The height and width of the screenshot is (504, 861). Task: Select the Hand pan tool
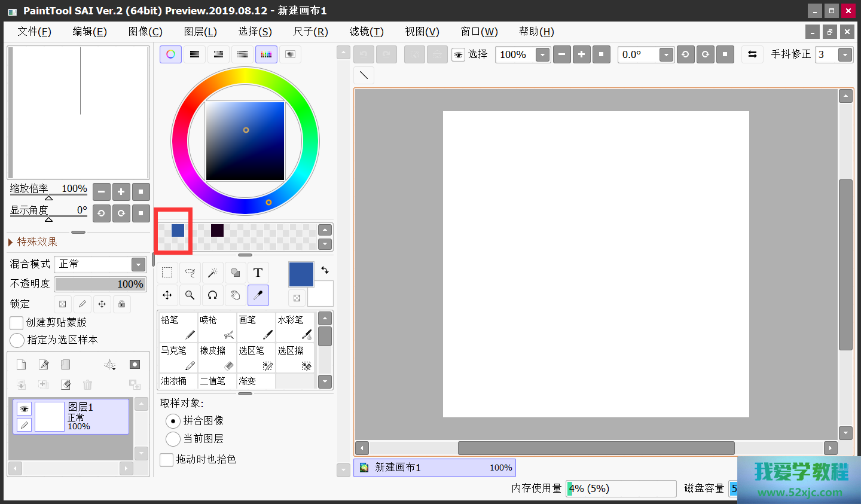(235, 295)
